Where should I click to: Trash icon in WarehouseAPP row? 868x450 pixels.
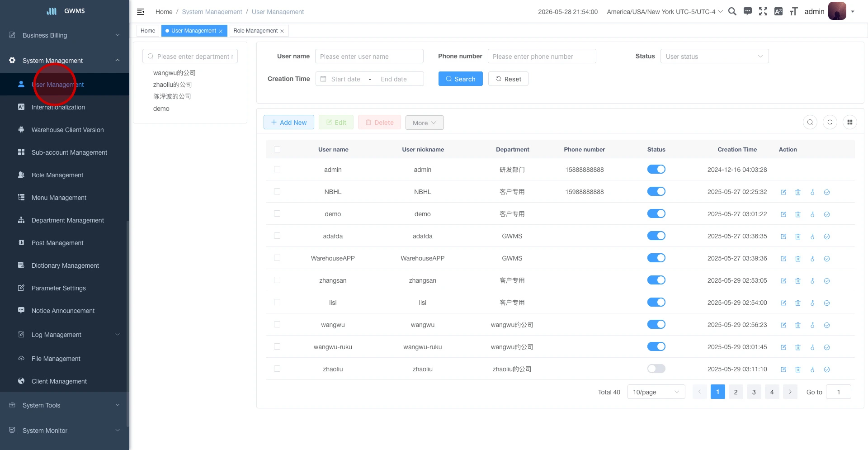coord(798,259)
